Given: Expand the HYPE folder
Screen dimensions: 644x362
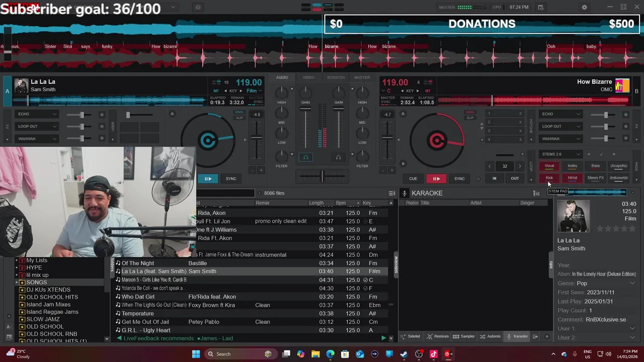Looking at the screenshot, I should 17,267.
